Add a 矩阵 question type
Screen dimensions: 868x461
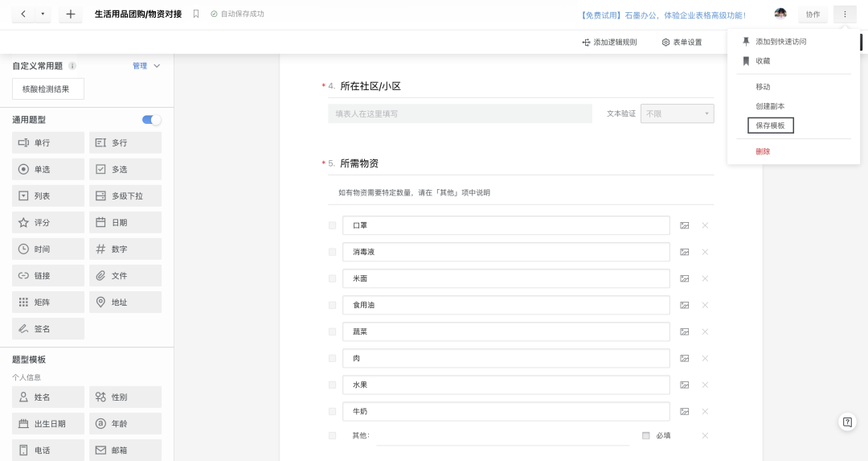click(x=48, y=302)
